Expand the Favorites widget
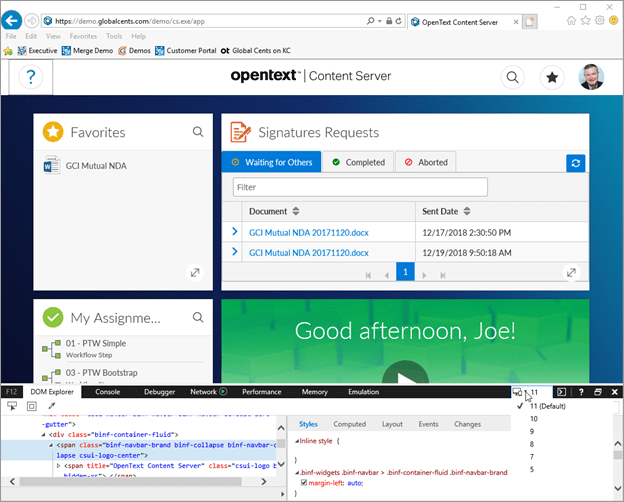 pyautogui.click(x=195, y=273)
